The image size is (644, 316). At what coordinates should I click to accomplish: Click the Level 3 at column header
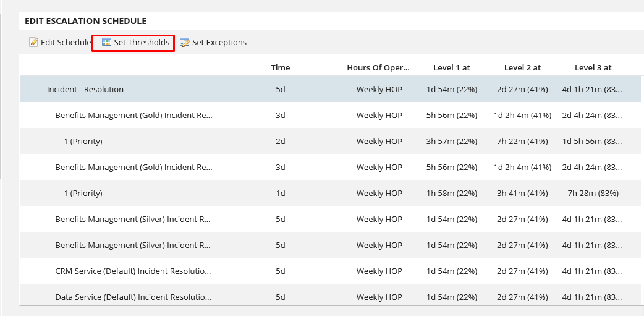pos(593,68)
